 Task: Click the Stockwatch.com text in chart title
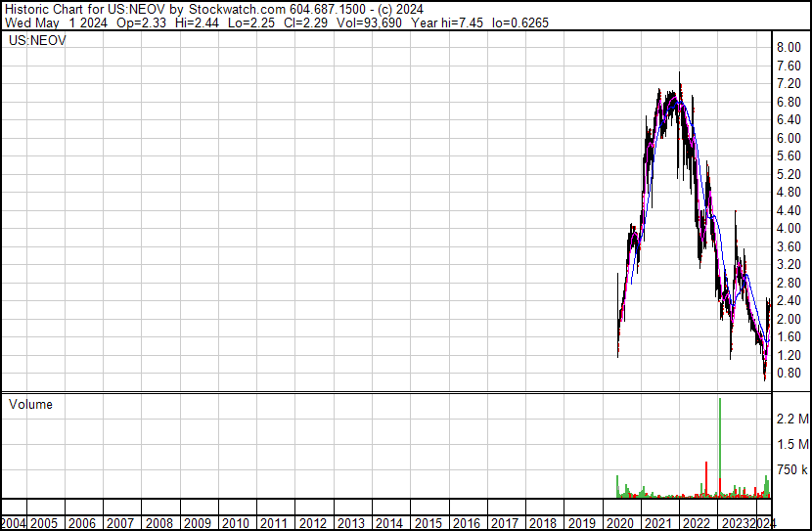[x=237, y=10]
